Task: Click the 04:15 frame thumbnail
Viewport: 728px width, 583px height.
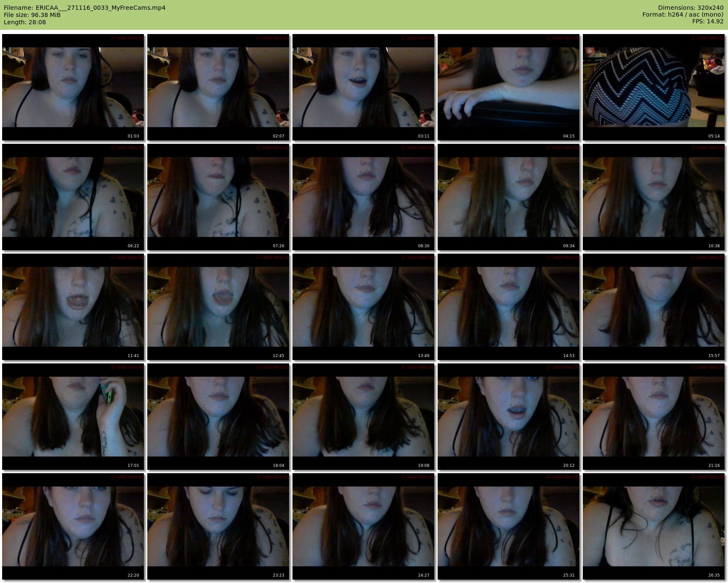Action: pyautogui.click(x=508, y=87)
